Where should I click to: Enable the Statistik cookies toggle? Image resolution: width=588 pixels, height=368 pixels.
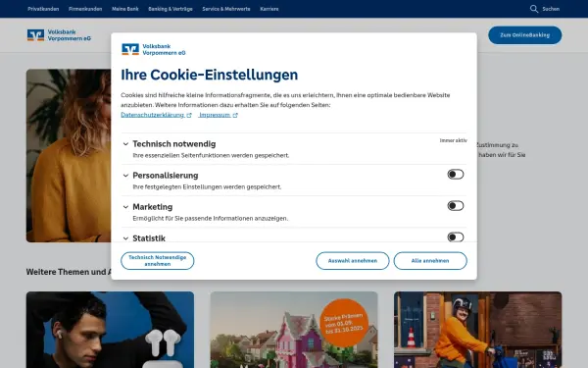coord(456,237)
